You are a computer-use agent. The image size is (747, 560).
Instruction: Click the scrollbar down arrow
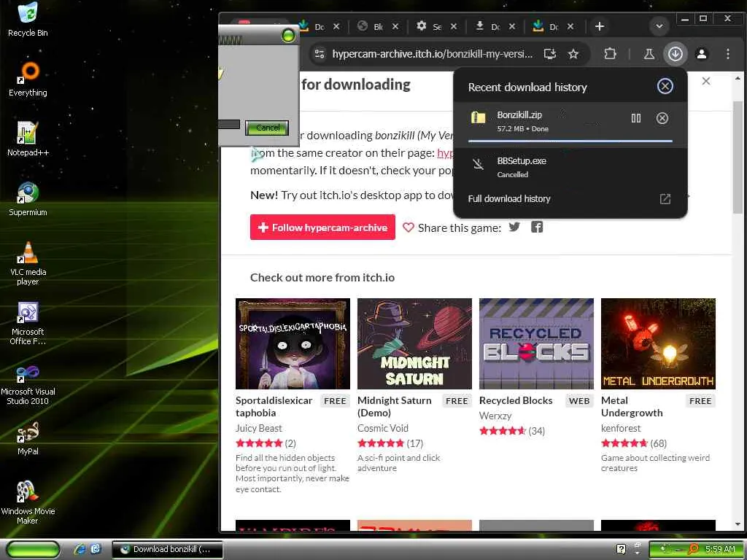tap(738, 524)
